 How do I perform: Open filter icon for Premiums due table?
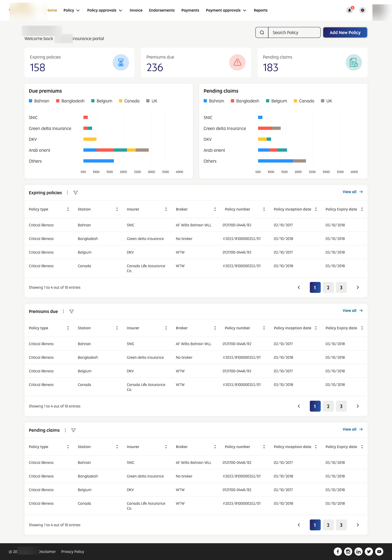pos(71,311)
